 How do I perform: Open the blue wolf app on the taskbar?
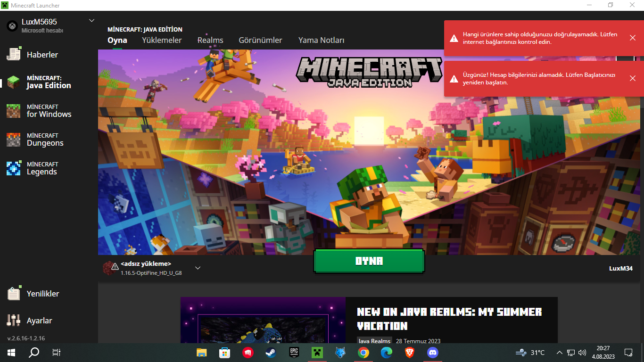click(340, 352)
